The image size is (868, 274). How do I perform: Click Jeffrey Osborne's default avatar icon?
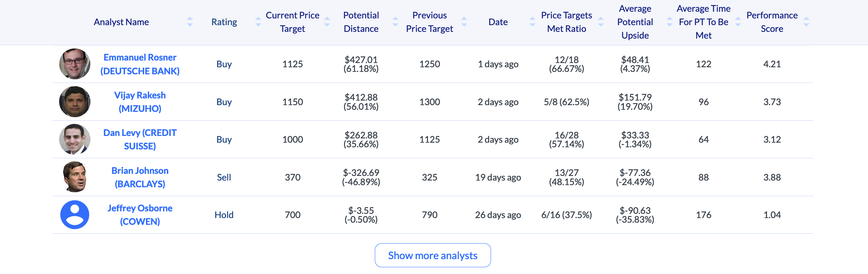pos(74,215)
